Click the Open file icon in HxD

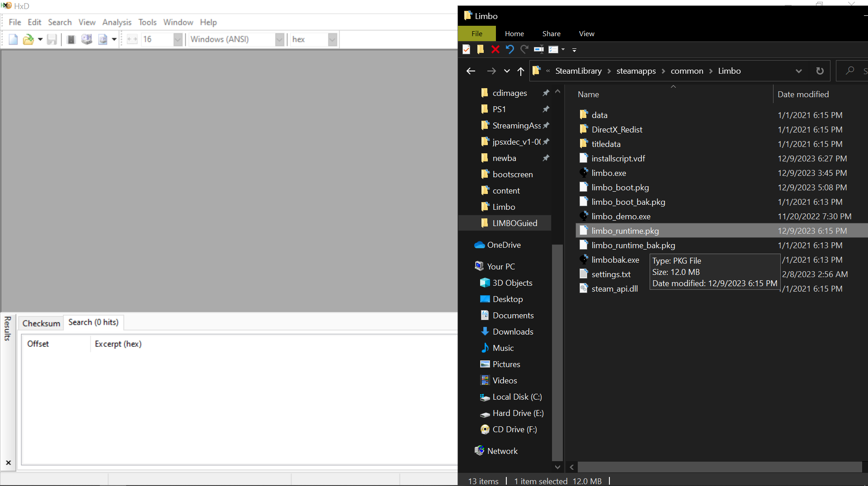28,39
